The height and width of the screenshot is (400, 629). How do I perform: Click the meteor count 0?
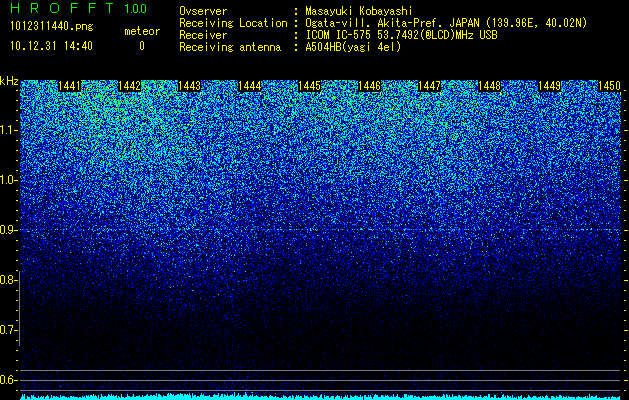coord(142,46)
